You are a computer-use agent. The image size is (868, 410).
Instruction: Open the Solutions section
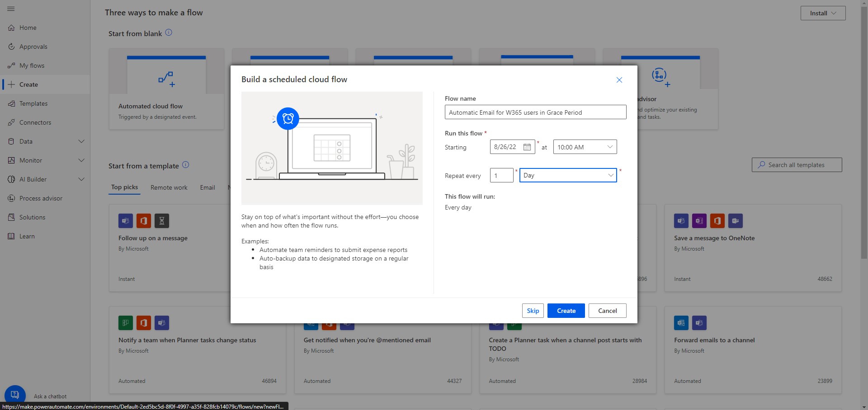pyautogui.click(x=33, y=217)
